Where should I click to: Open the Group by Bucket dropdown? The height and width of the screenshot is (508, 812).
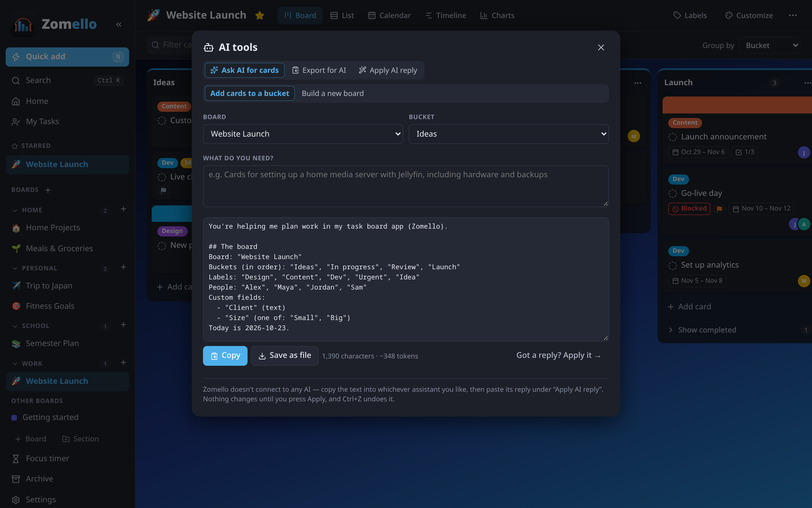pyautogui.click(x=770, y=45)
